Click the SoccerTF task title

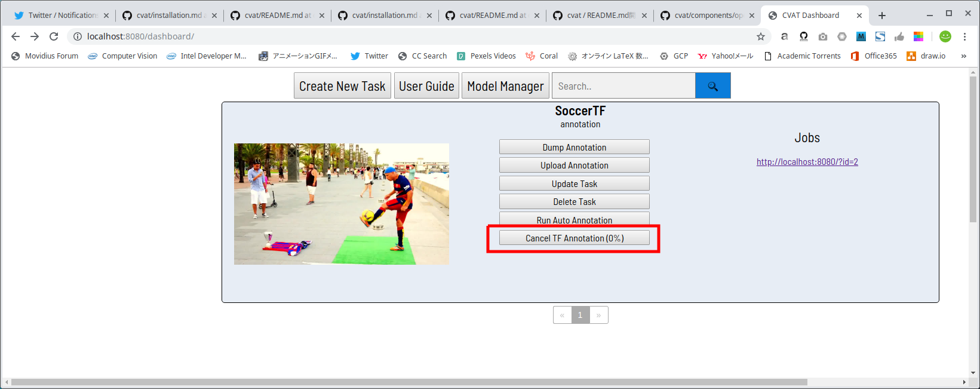[x=580, y=111]
